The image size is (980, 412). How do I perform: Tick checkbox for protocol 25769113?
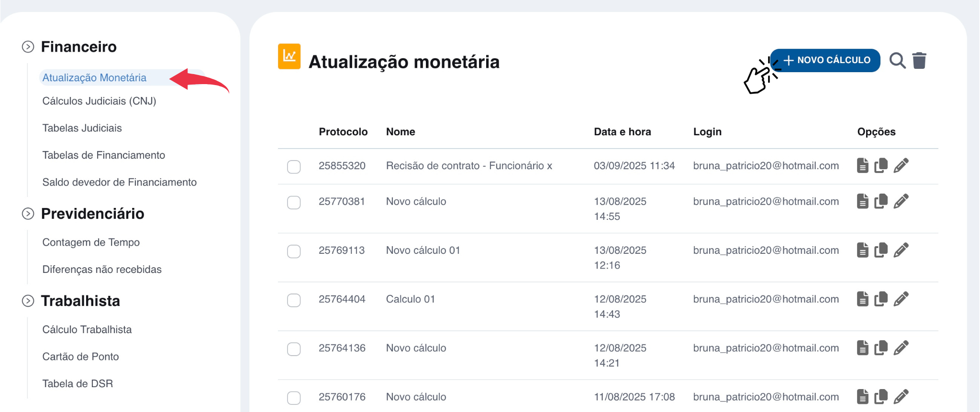click(x=294, y=251)
